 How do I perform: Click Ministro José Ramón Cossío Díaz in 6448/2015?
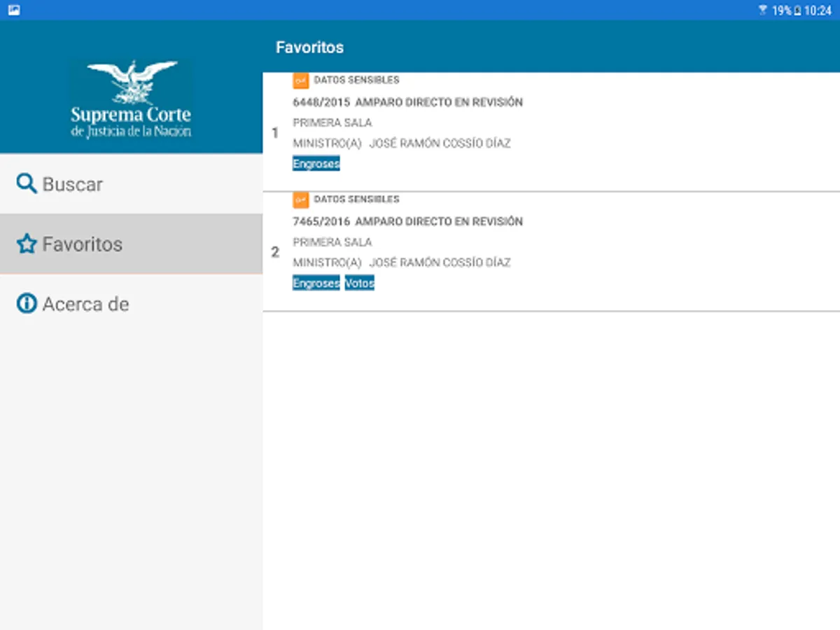click(x=402, y=143)
